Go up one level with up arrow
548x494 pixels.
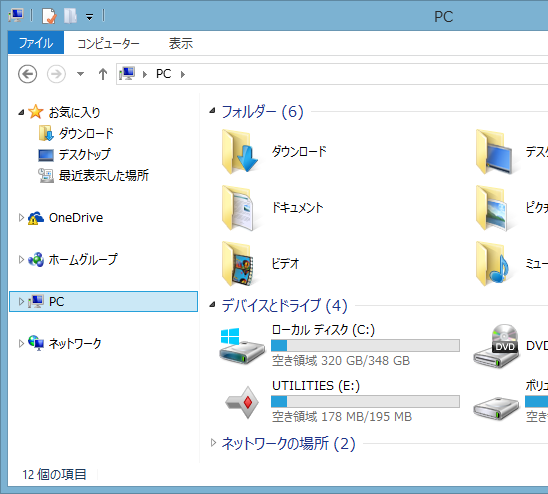point(102,74)
